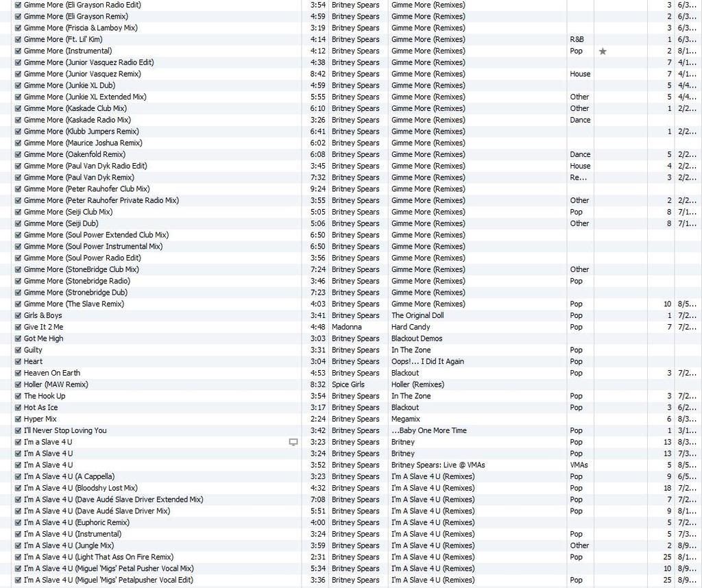Select the Girls & Boys song title
This screenshot has width=702, height=588.
[x=43, y=316]
